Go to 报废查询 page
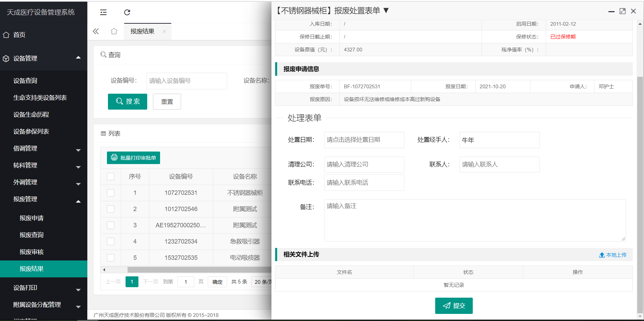This screenshot has height=321, width=644. click(x=31, y=235)
